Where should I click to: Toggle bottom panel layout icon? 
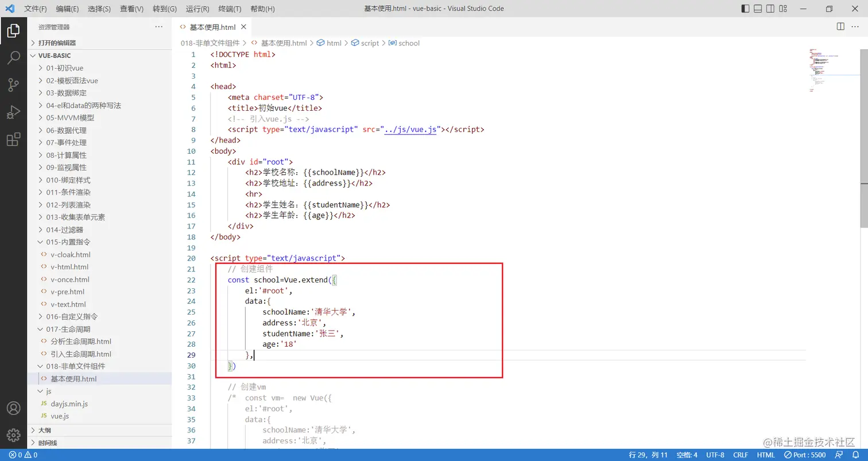pos(758,9)
